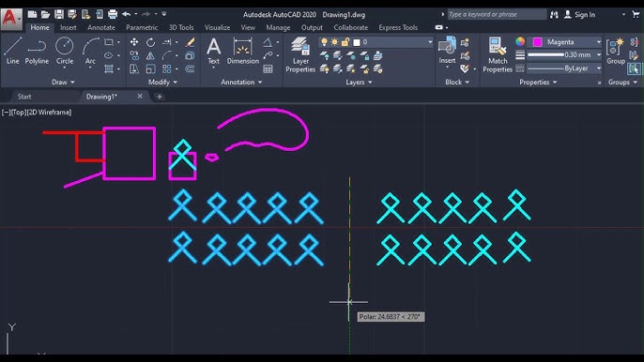The height and width of the screenshot is (362, 644).
Task: Click the object color wheel icon
Action: (520, 42)
